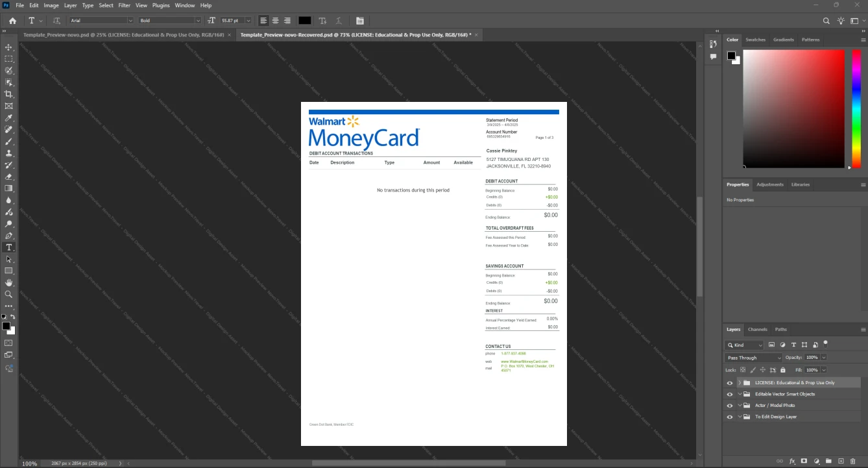Select the Brush tool
This screenshot has width=868, height=468.
coord(8,142)
